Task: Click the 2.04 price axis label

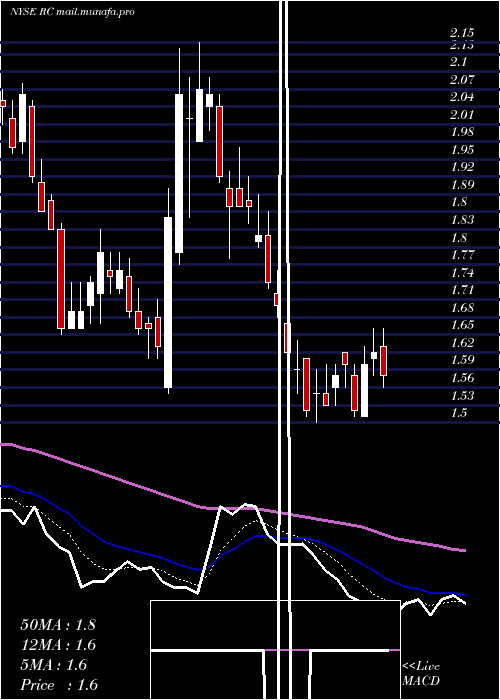Action: pyautogui.click(x=462, y=97)
